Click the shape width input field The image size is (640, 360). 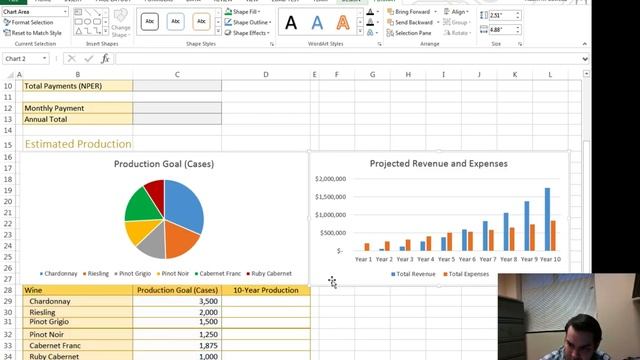[502, 30]
